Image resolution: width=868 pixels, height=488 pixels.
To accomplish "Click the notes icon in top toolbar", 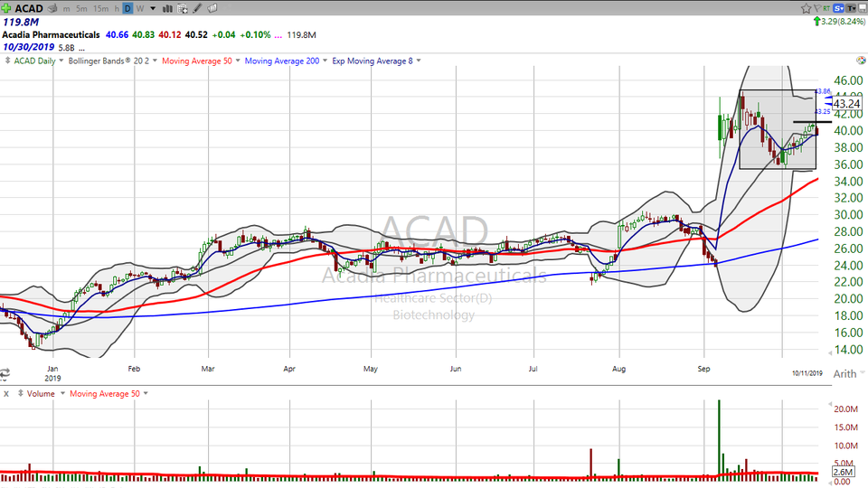I will [212, 8].
